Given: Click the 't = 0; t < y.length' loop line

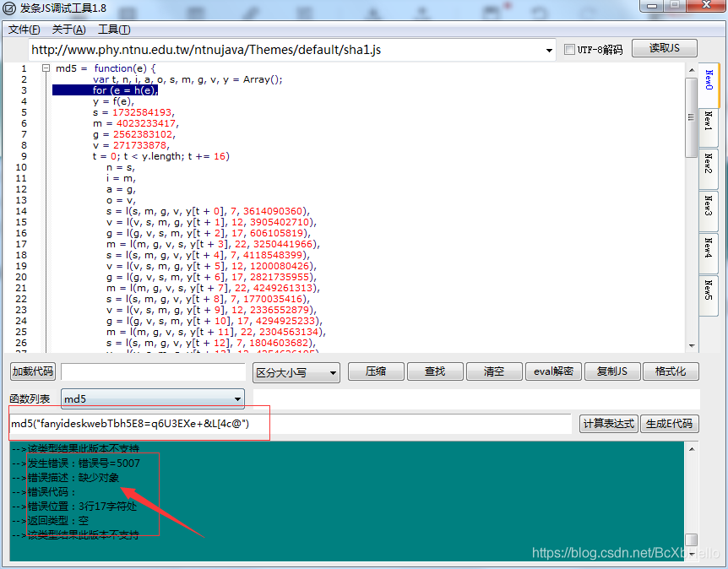Looking at the screenshot, I should [161, 156].
